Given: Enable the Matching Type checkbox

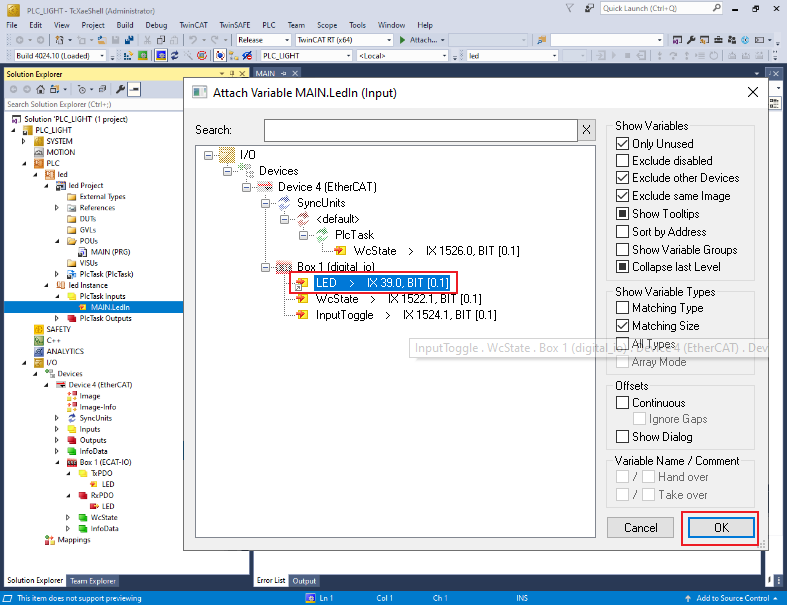Looking at the screenshot, I should tap(622, 308).
